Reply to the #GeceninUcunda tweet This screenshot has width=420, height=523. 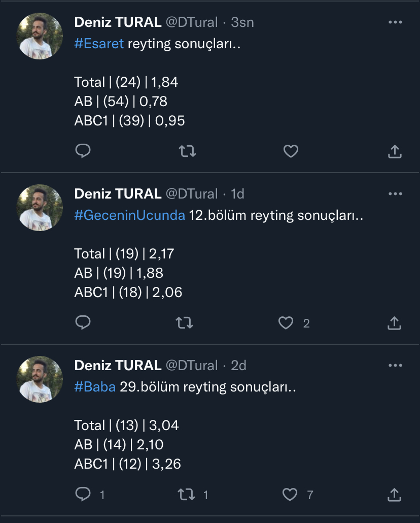[83, 322]
